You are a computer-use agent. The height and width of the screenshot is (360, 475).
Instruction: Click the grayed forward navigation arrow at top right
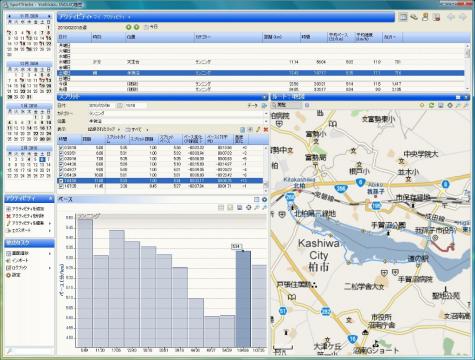[x=462, y=17]
